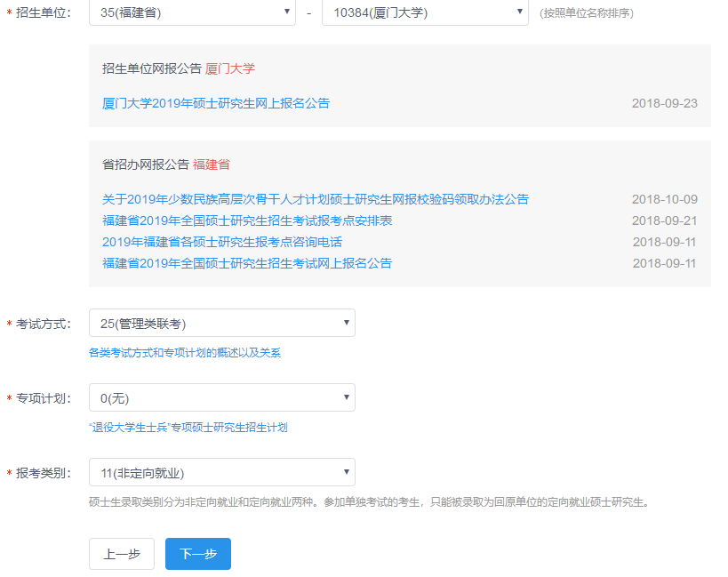This screenshot has height=577, width=728.
Task: Expand the 考试方式 dropdown showing 25(管理类联考)
Action: point(221,323)
